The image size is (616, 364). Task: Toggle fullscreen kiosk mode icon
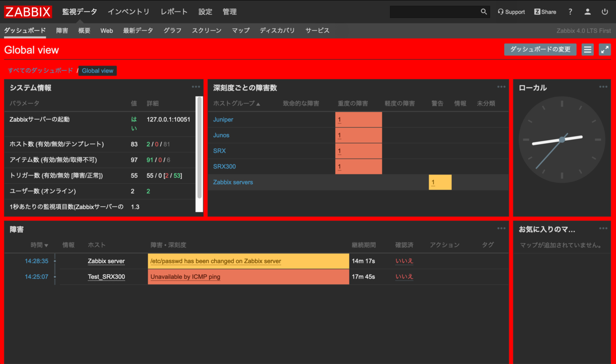[x=605, y=49]
